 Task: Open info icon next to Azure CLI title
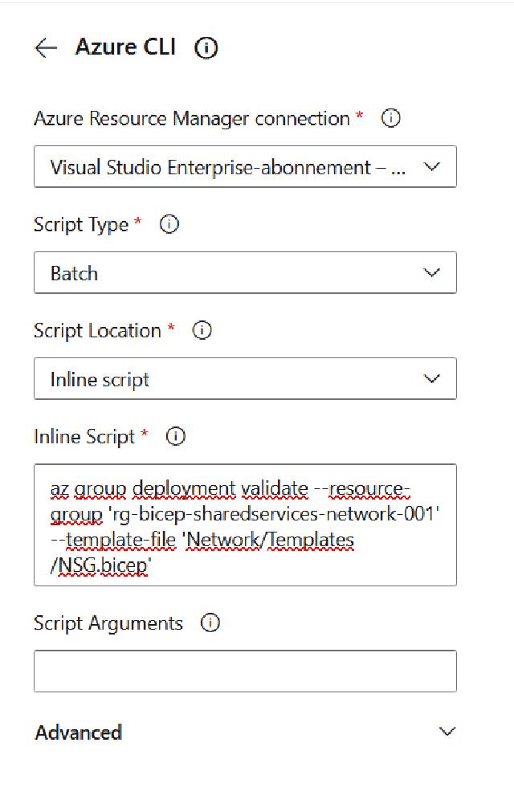[206, 48]
